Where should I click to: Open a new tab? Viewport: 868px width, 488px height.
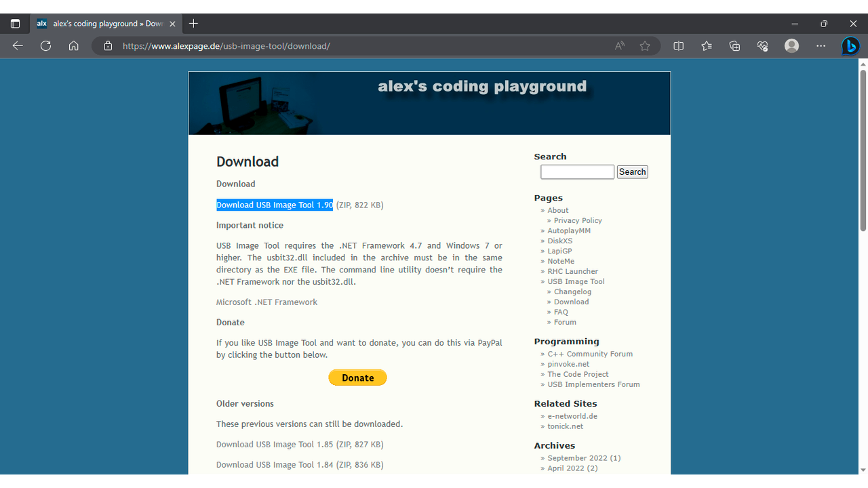click(193, 24)
